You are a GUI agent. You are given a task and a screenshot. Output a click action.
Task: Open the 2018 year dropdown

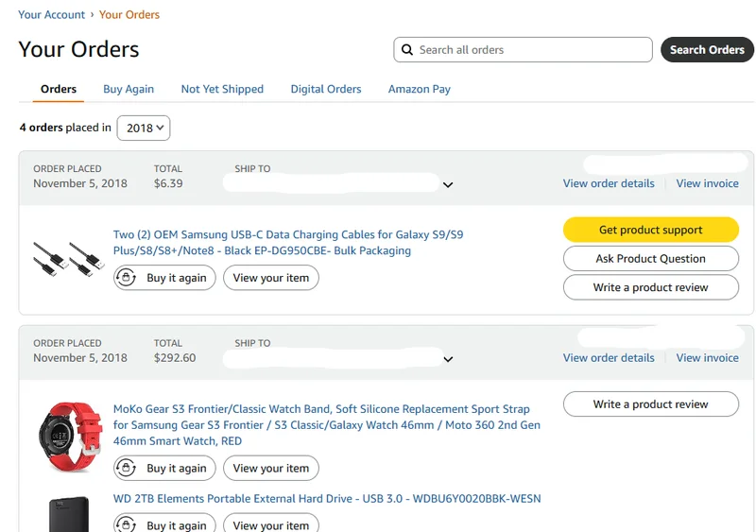[144, 128]
